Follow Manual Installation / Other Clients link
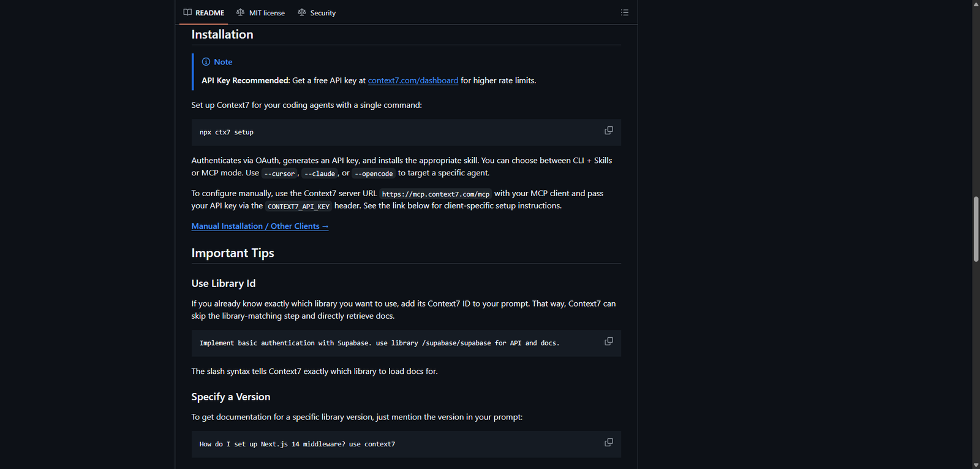Image resolution: width=980 pixels, height=469 pixels. 260,226
